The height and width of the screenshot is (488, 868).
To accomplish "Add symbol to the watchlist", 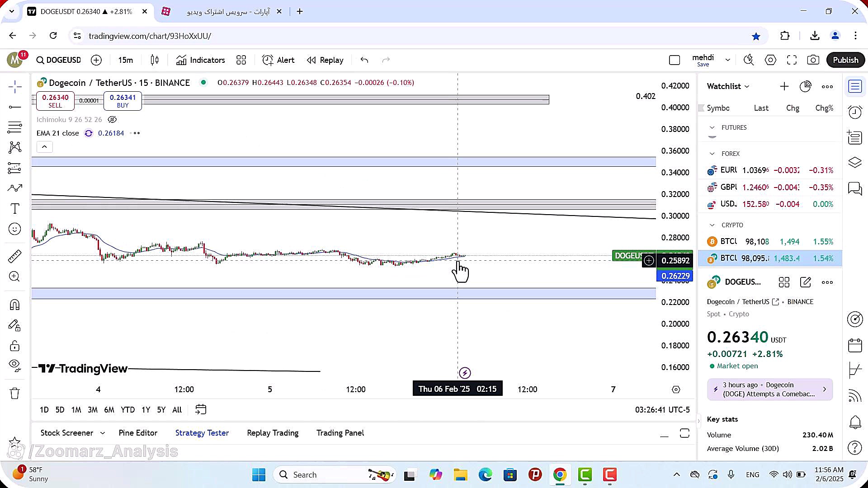I will pyautogui.click(x=784, y=86).
